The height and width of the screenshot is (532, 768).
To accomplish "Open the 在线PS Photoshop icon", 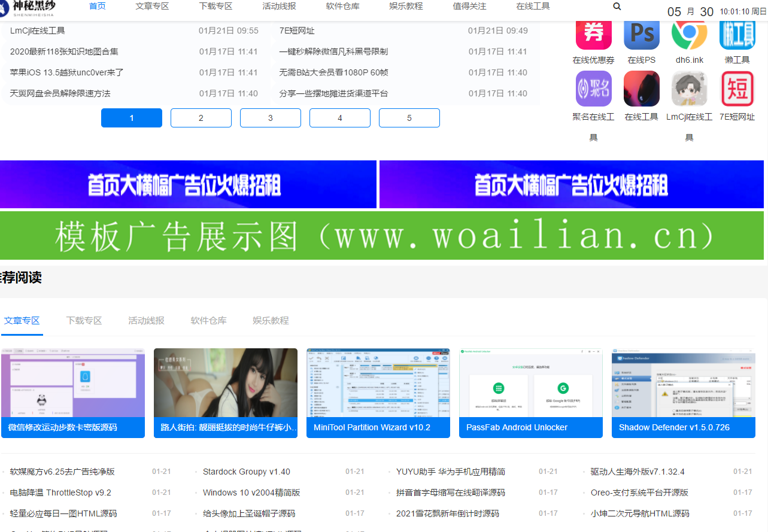I will 641,34.
